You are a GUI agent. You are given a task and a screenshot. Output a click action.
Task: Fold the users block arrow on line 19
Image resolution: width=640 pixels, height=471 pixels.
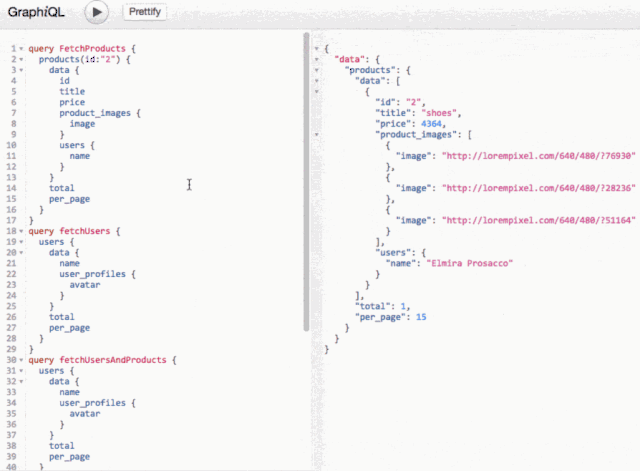click(x=21, y=242)
